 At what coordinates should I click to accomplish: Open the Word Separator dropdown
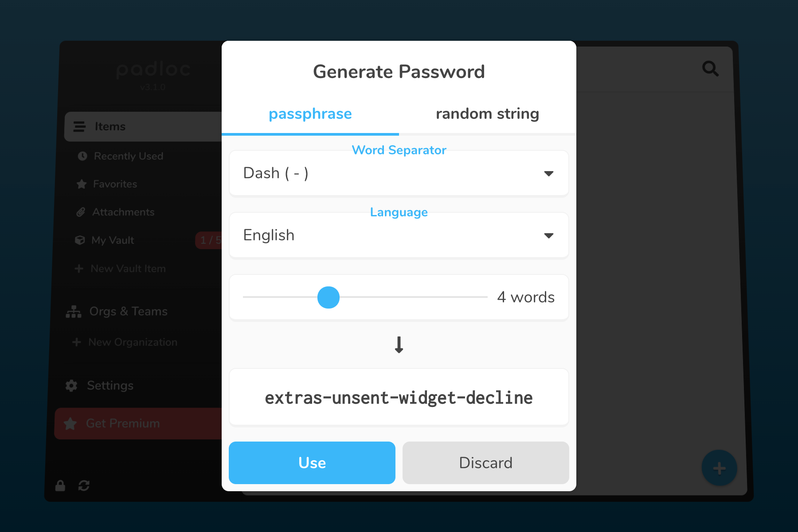tap(399, 173)
